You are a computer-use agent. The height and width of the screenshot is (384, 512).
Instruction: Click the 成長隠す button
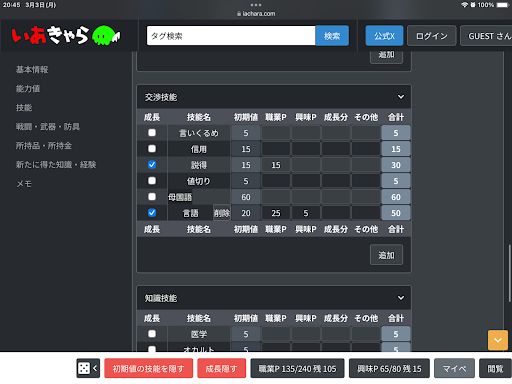point(222,368)
